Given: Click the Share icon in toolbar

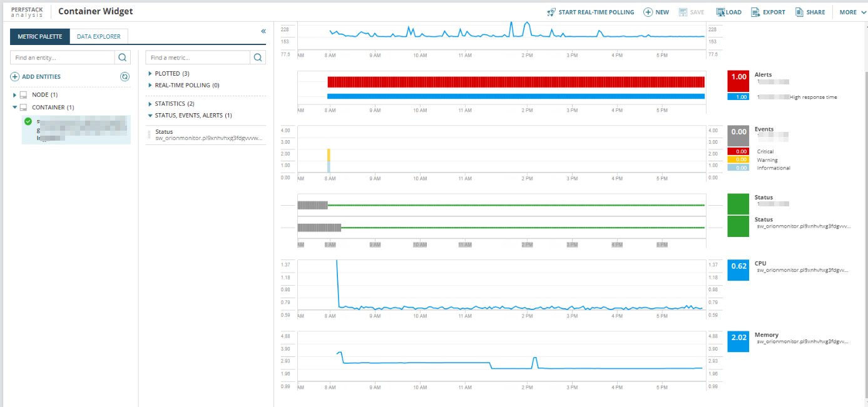Looking at the screenshot, I should tap(799, 12).
